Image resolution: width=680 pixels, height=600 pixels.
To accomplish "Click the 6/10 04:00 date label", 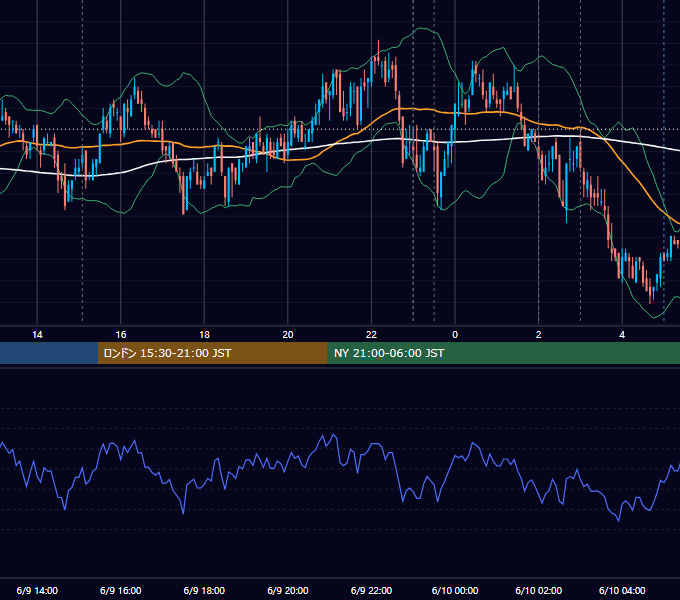I will click(622, 590).
